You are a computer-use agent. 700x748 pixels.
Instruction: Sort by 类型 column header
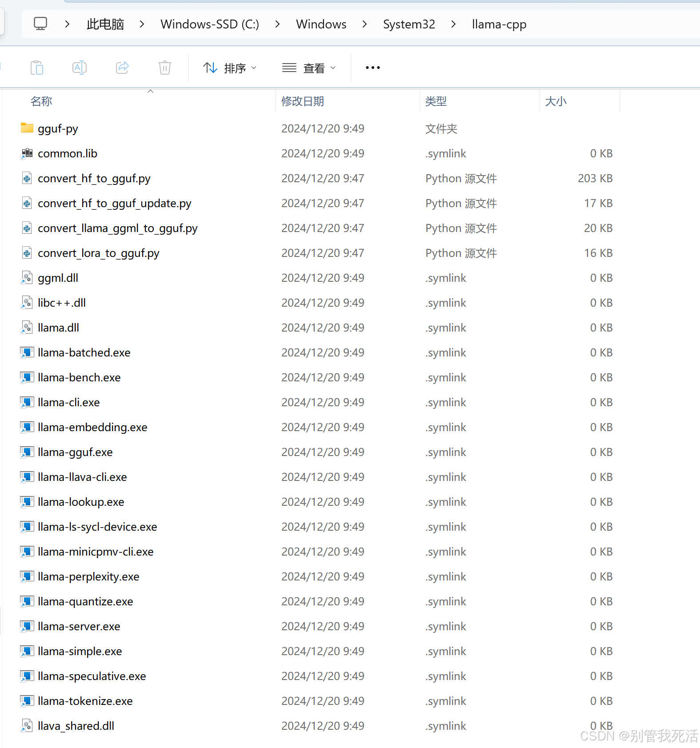(436, 101)
